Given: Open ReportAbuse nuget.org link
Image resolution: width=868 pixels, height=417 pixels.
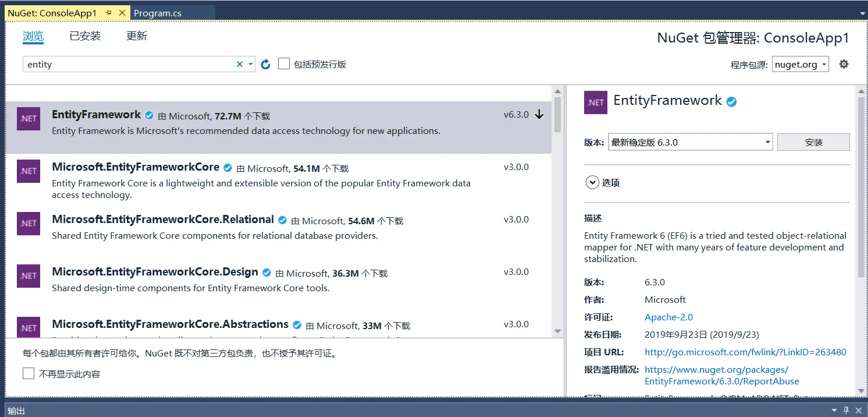Looking at the screenshot, I should coord(722,375).
